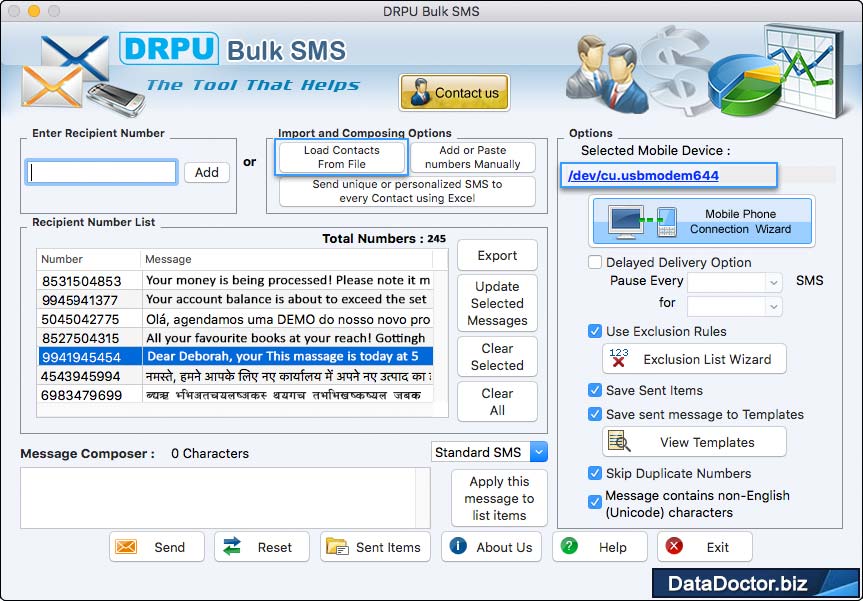Click Update Selected Messages
The height and width of the screenshot is (601, 863).
coord(497,303)
